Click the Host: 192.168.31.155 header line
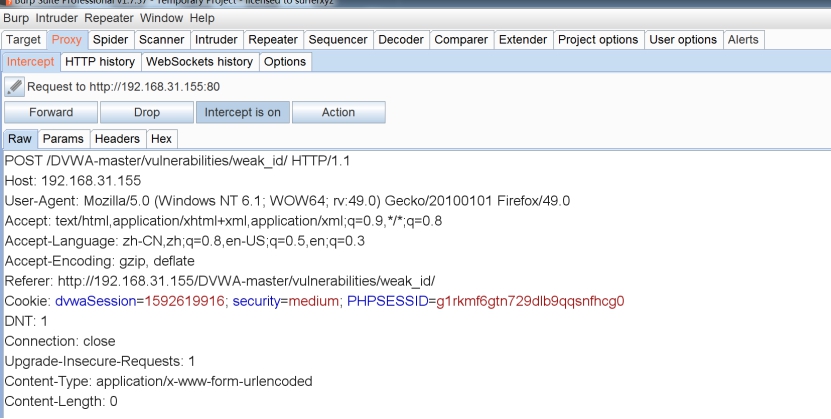 point(73,181)
